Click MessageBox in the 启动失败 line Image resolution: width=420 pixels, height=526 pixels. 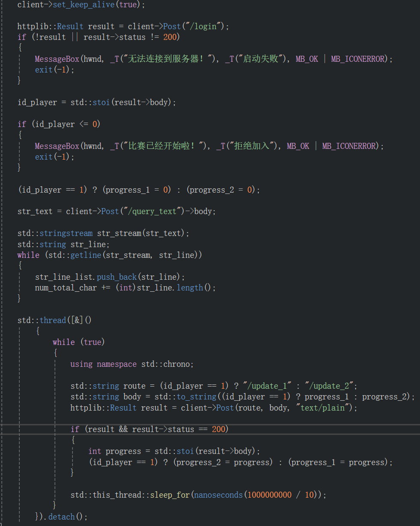[57, 59]
